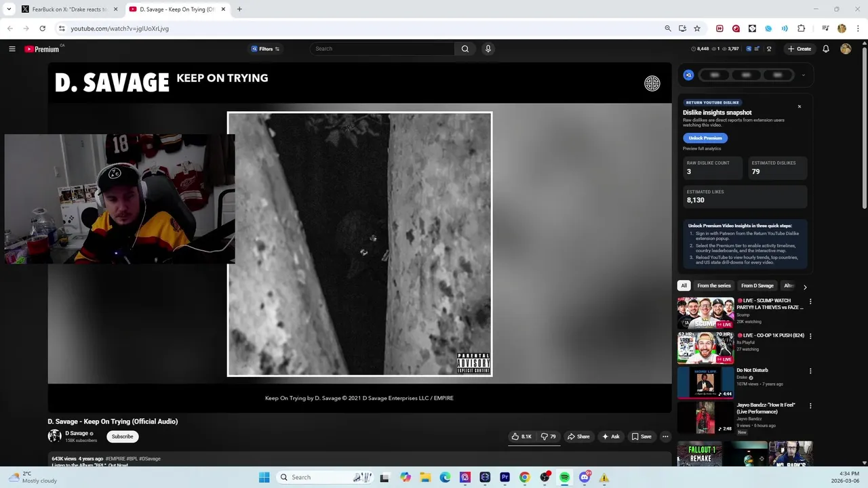Viewport: 868px width, 488px height.
Task: Select the All chip
Action: [x=684, y=286]
